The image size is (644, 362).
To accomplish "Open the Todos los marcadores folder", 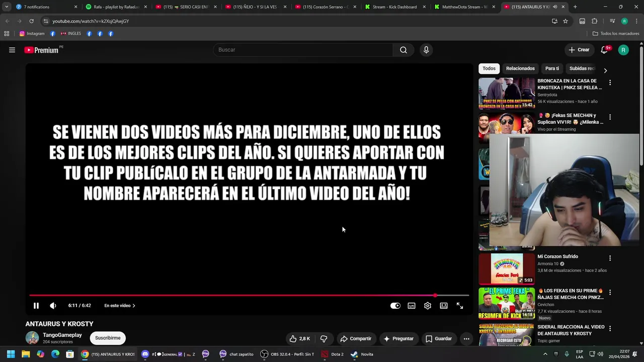I will [x=616, y=34].
